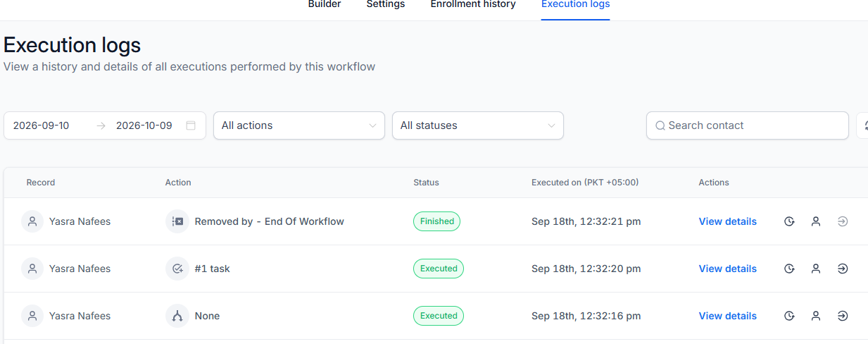
Task: Click timestamp Sep 18th, 12:32:16 pm
Action: pyautogui.click(x=586, y=316)
